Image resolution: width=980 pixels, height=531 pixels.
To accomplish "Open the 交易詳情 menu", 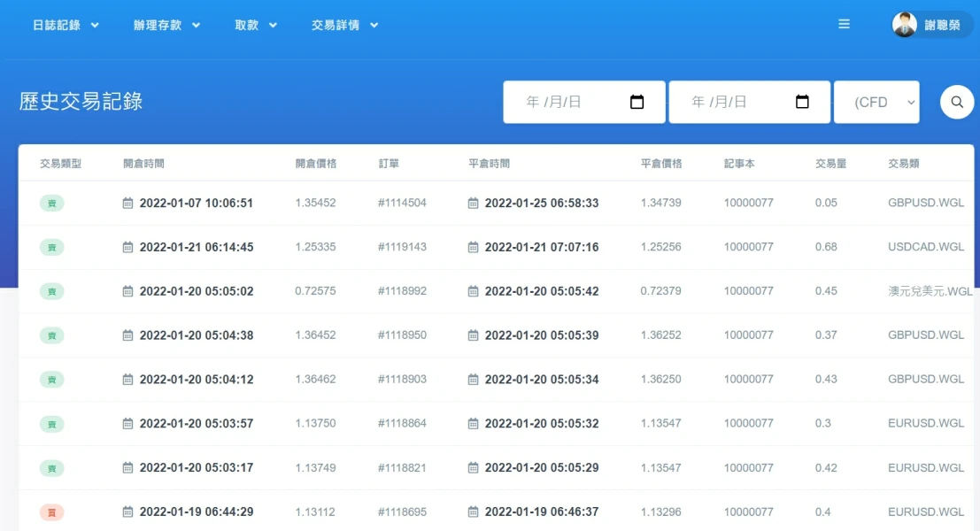I will (x=344, y=25).
